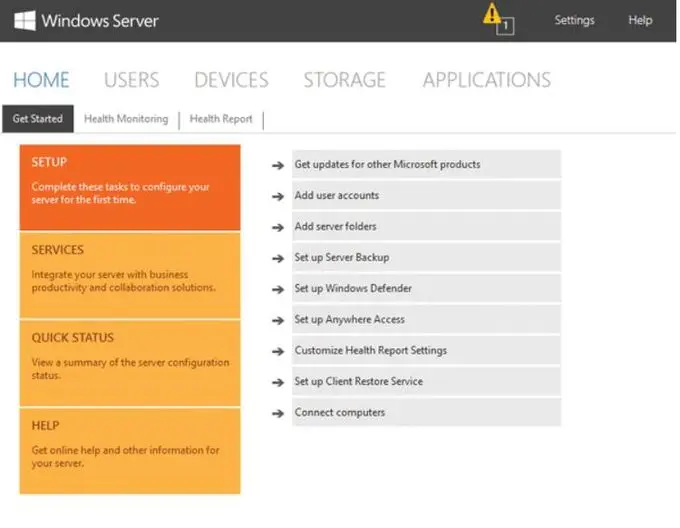Select the Get Started tab
The height and width of the screenshot is (528, 680).
coord(38,119)
